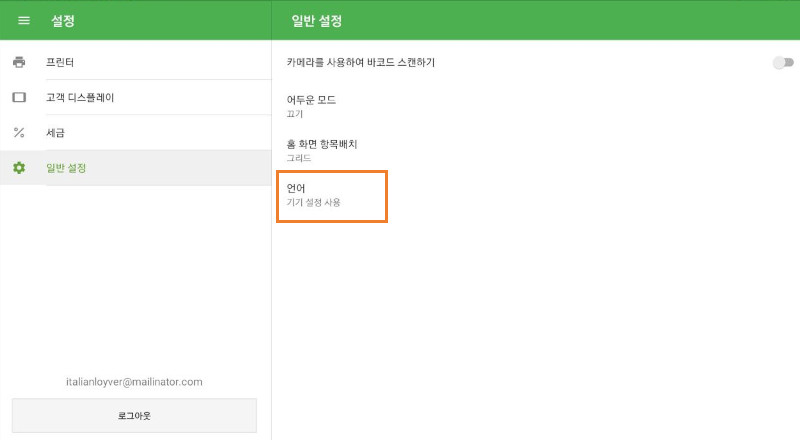800x440 pixels.
Task: Click the italianloyver@mailinator.com account email
Action: coord(133,381)
